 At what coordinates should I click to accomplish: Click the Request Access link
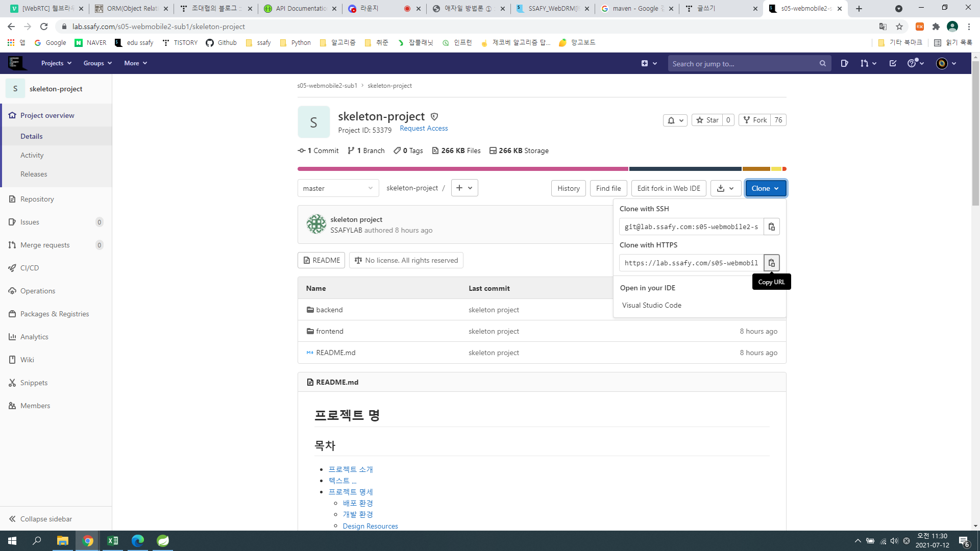[x=424, y=129]
